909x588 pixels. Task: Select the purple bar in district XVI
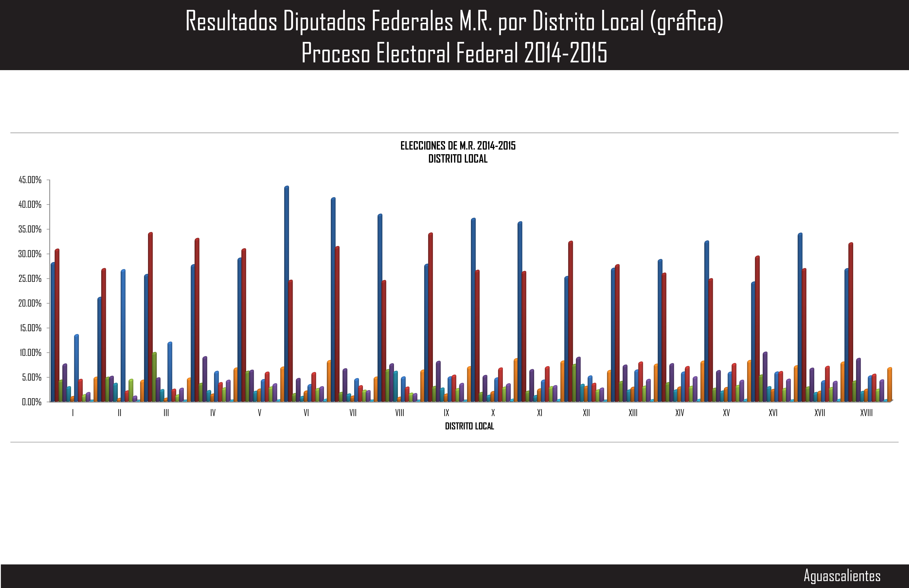pos(765,377)
